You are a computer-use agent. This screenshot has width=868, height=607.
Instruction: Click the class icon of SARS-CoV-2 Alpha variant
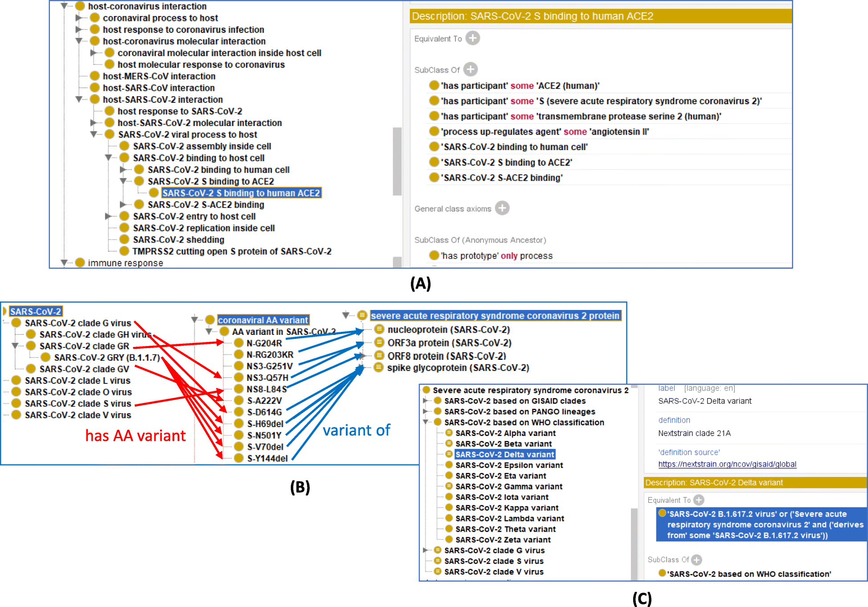pyautogui.click(x=449, y=433)
